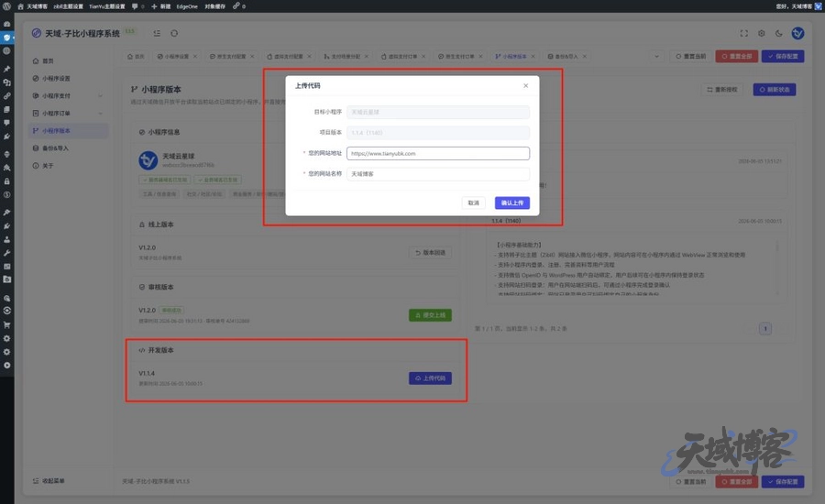Click the 重新授权 button
Screen dimensions: 825x504
coord(722,90)
